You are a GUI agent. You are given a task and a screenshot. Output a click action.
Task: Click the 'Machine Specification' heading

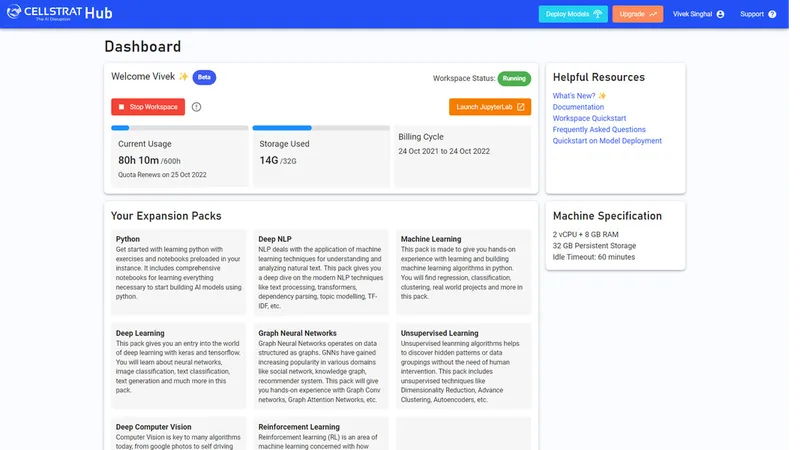[607, 216]
